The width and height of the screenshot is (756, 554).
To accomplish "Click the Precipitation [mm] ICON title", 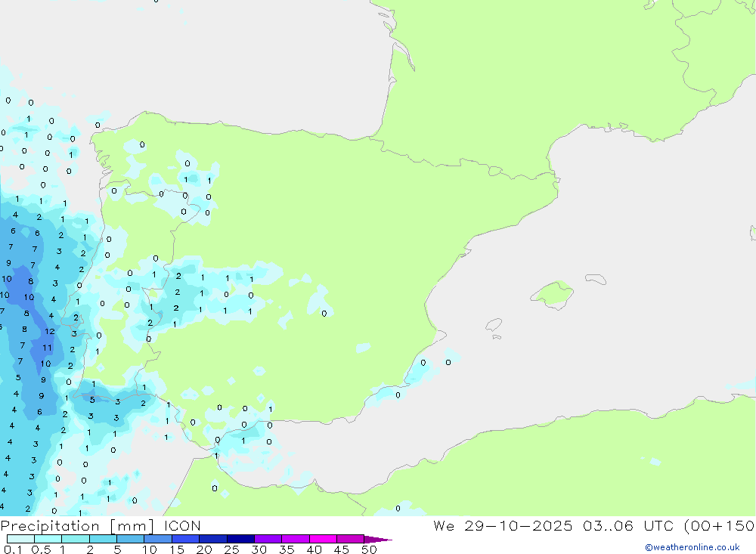I will 101,526.
